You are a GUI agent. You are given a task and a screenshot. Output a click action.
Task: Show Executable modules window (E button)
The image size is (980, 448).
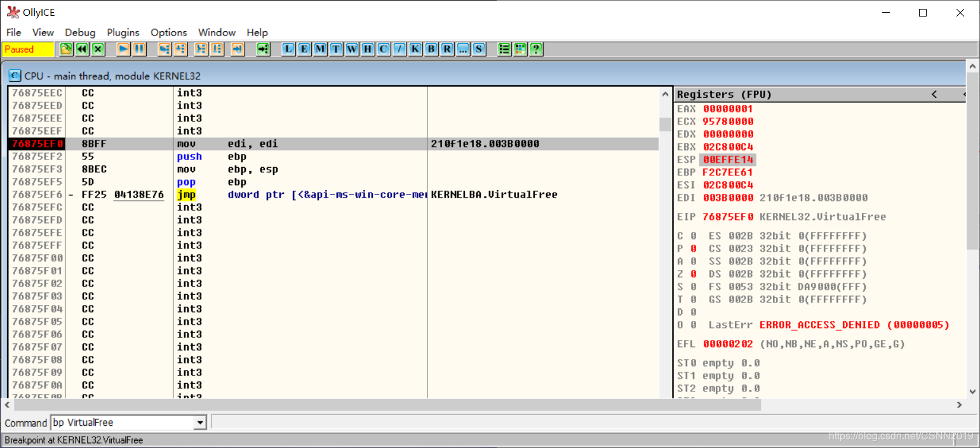[x=305, y=49]
